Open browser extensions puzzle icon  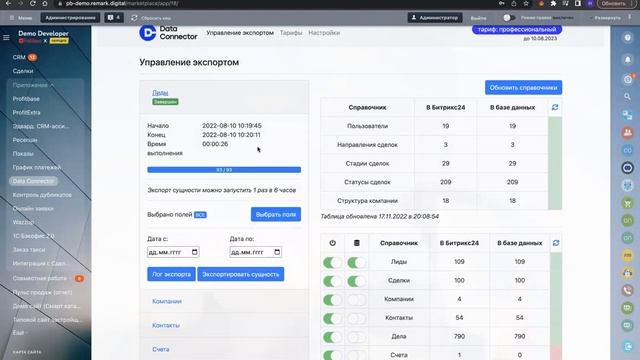pyautogui.click(x=553, y=3)
